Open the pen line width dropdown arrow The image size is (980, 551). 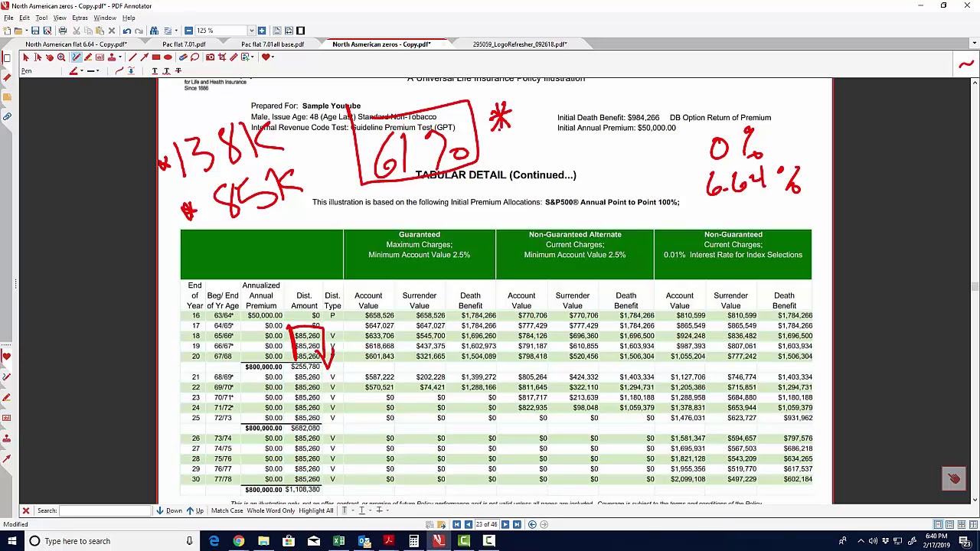(x=98, y=71)
